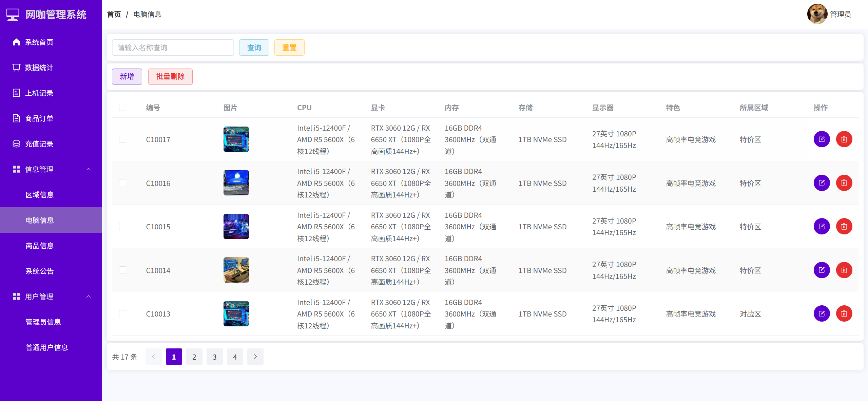The height and width of the screenshot is (401, 868).
Task: Open 区域信息 submenu item
Action: (40, 195)
